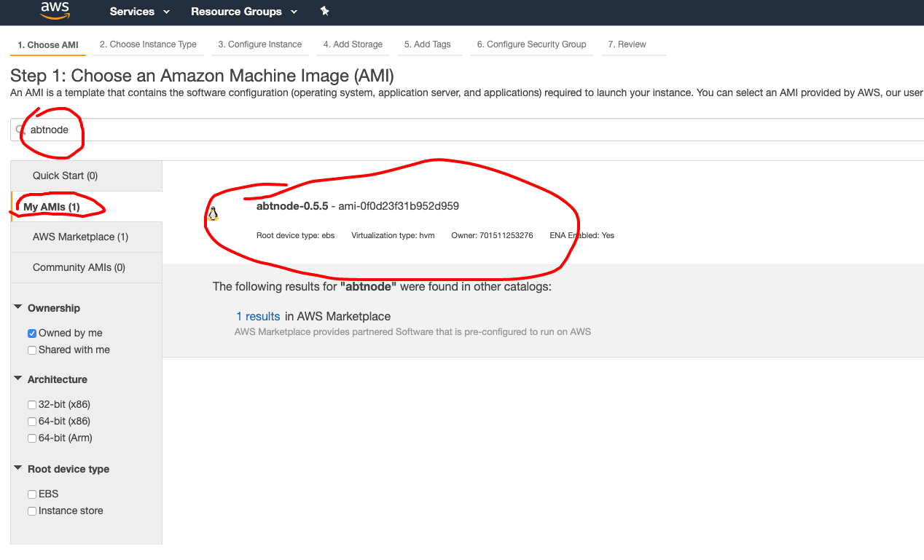Click the search magnifier icon
The image size is (924, 560).
(x=20, y=130)
